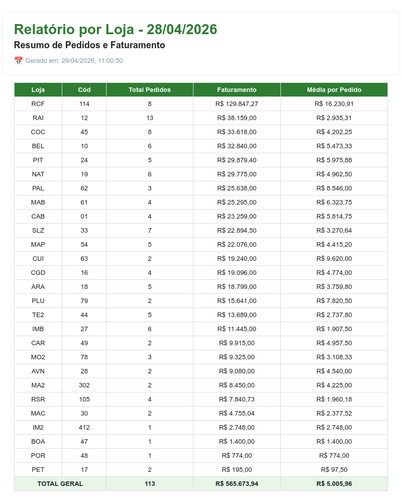Select the PET store cell
Screen dimensions: 402x500
point(38,470)
